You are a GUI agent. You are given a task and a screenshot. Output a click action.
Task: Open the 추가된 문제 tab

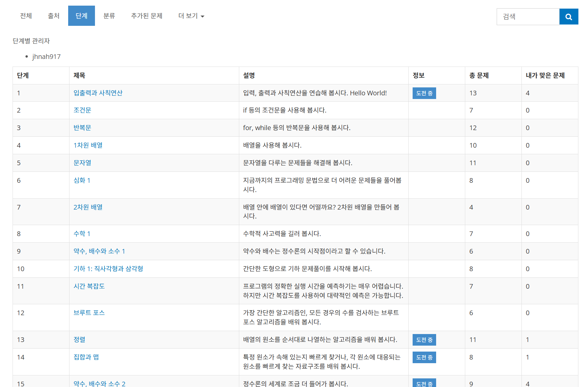point(146,16)
